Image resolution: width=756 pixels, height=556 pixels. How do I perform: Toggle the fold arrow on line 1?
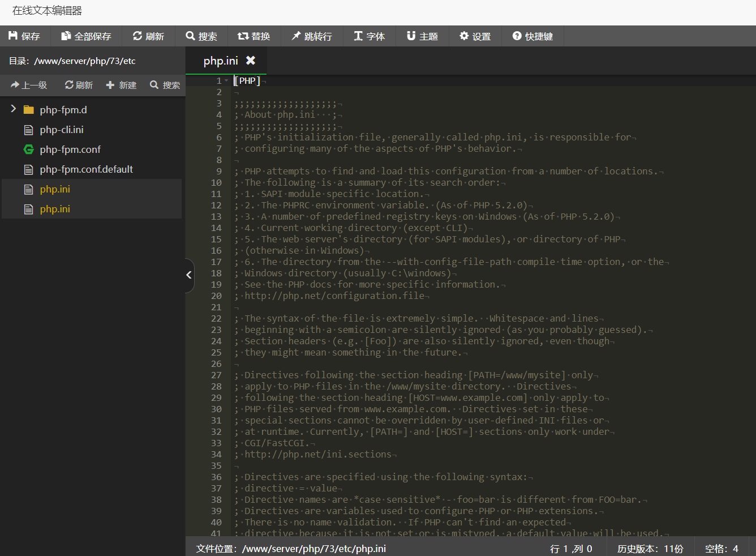(x=227, y=80)
